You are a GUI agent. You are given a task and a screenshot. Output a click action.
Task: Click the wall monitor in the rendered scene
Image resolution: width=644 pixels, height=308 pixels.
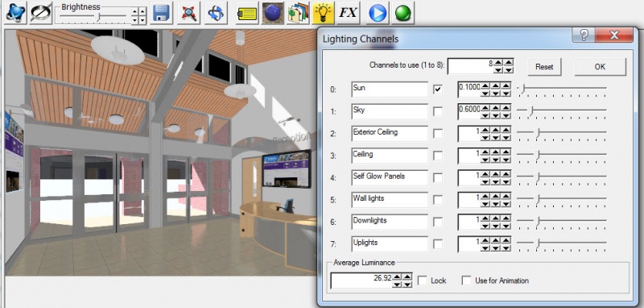point(287,169)
